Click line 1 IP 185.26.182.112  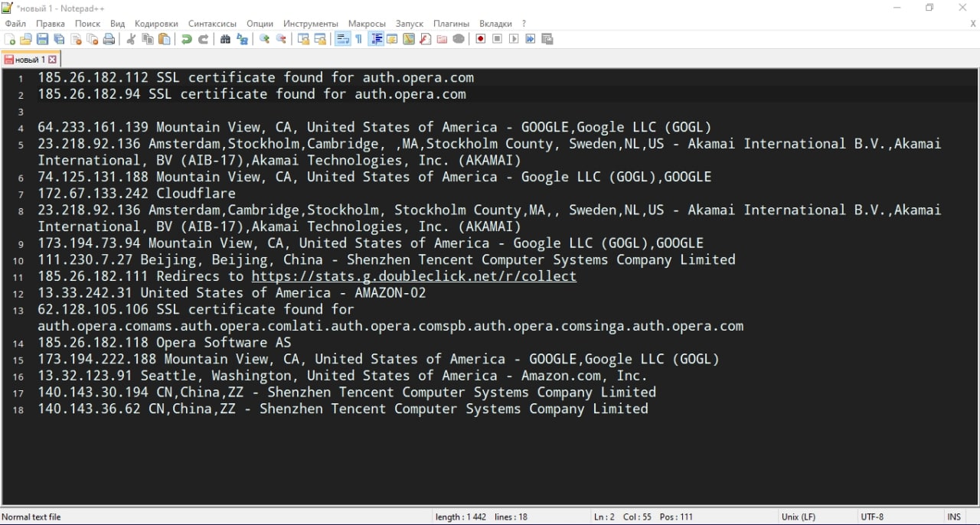point(93,77)
